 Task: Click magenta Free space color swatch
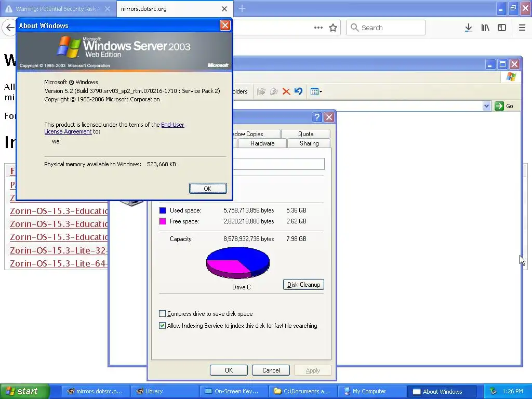pos(163,221)
